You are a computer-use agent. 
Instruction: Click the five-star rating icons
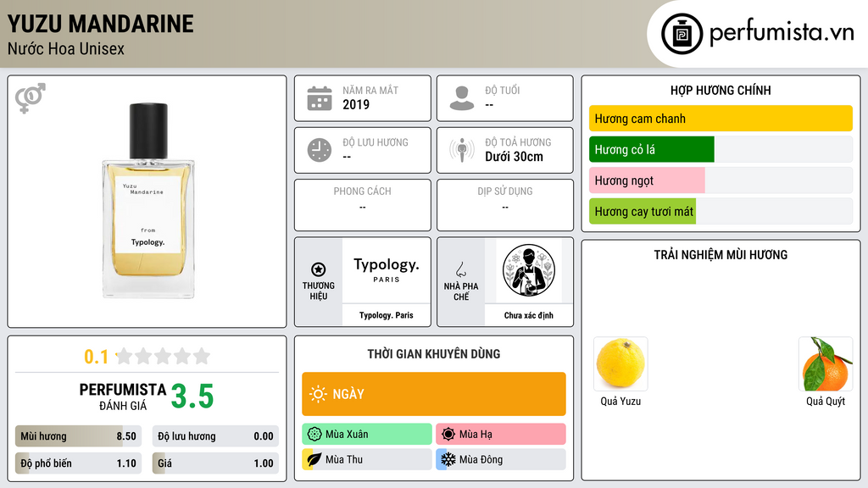pos(163,356)
